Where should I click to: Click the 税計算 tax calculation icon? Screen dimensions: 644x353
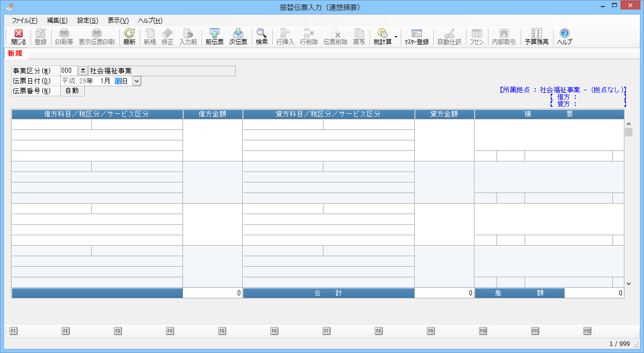[x=383, y=37]
